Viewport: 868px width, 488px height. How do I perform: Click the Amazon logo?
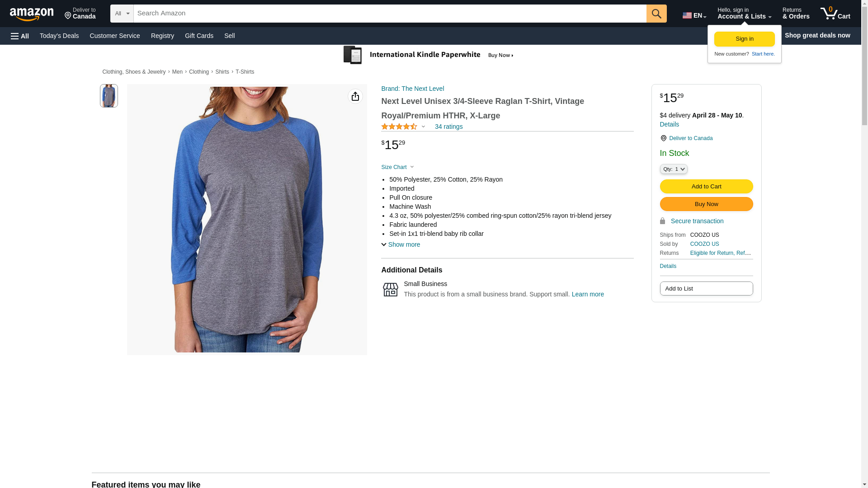tap(32, 14)
